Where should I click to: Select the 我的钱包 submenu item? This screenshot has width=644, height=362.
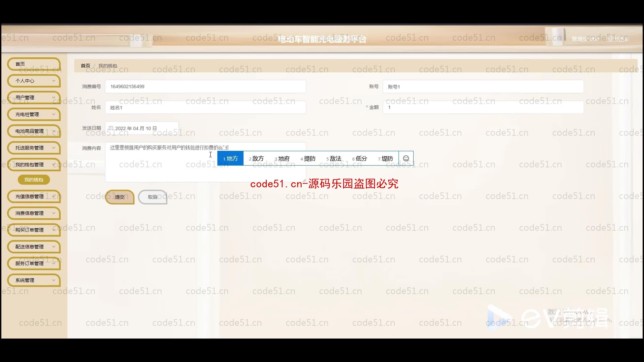pos(34,180)
